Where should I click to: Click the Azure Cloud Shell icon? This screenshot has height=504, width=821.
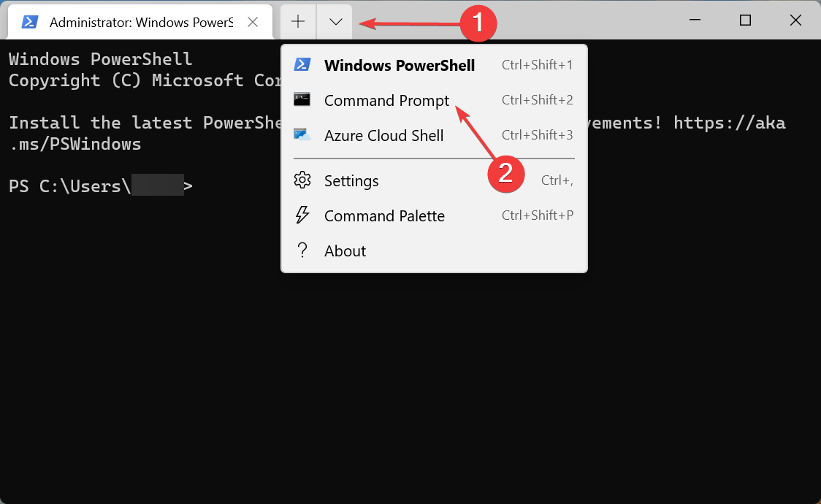click(x=302, y=134)
